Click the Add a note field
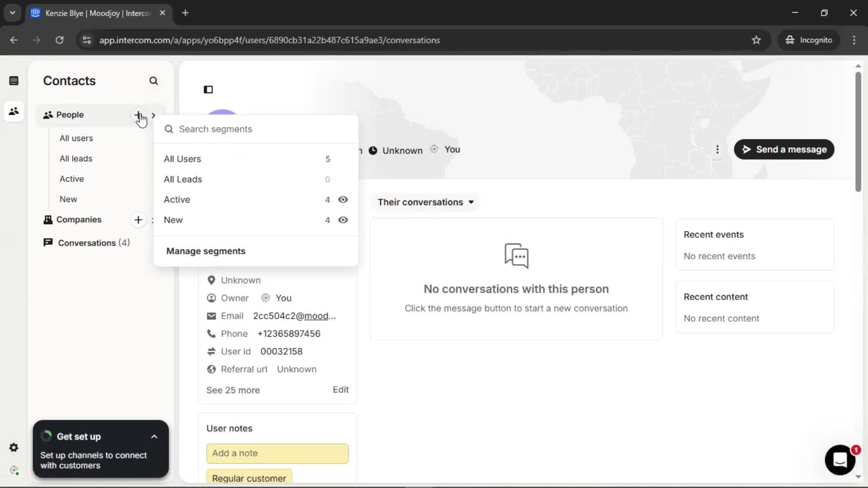 tap(277, 453)
